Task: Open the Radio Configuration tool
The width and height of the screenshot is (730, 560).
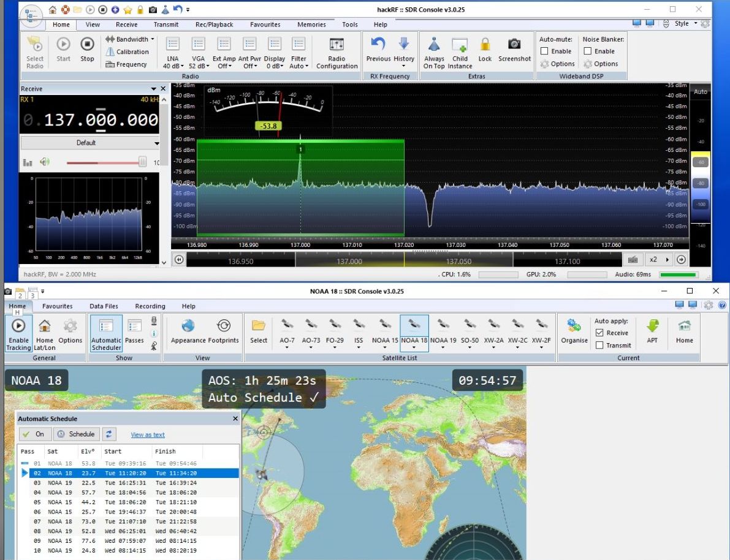Action: [x=336, y=45]
